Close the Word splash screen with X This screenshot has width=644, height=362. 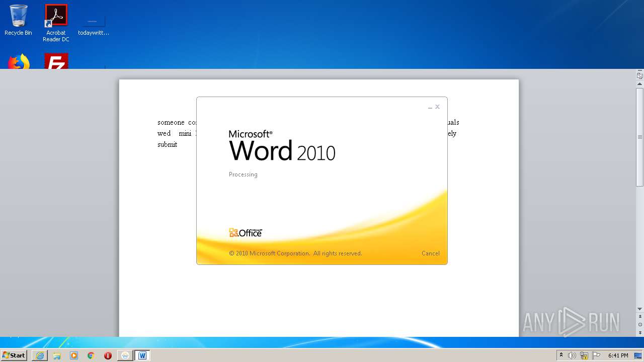pos(437,107)
